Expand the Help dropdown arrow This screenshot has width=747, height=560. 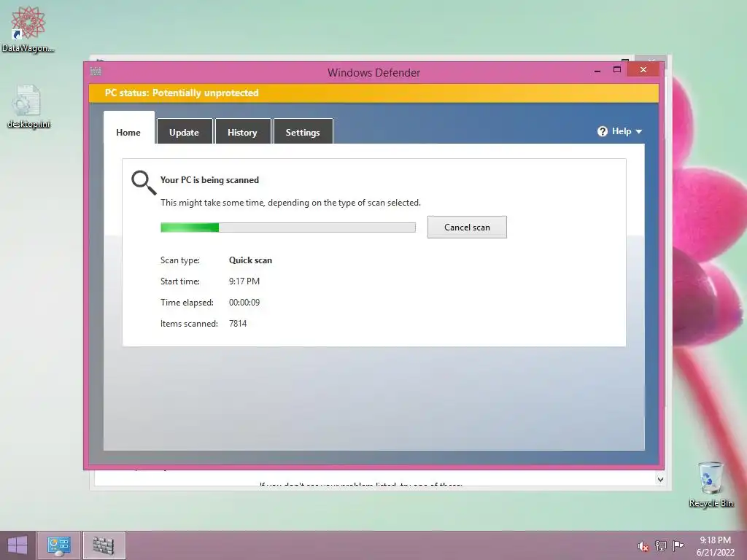click(x=639, y=131)
